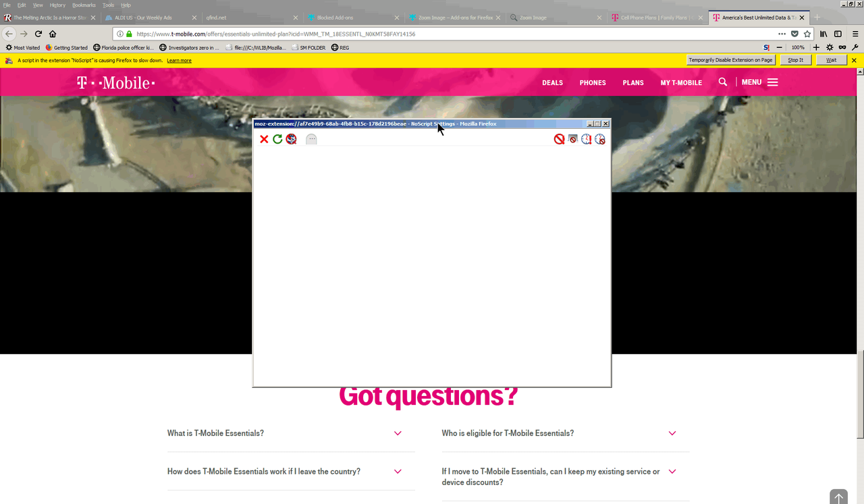Open 'Most Visited' bookmarks folder
Screen dimensions: 864x504
(23, 48)
